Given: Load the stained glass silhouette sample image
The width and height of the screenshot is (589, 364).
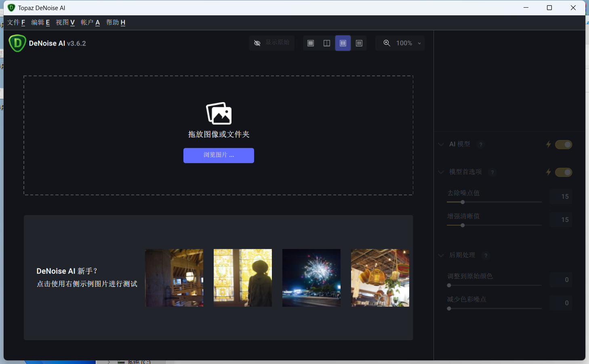Looking at the screenshot, I should pos(243,278).
